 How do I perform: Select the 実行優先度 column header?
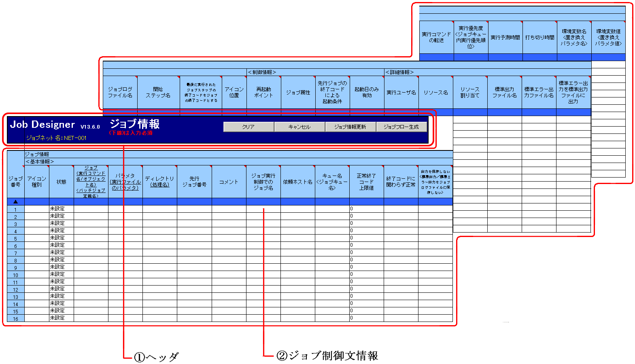(x=471, y=37)
